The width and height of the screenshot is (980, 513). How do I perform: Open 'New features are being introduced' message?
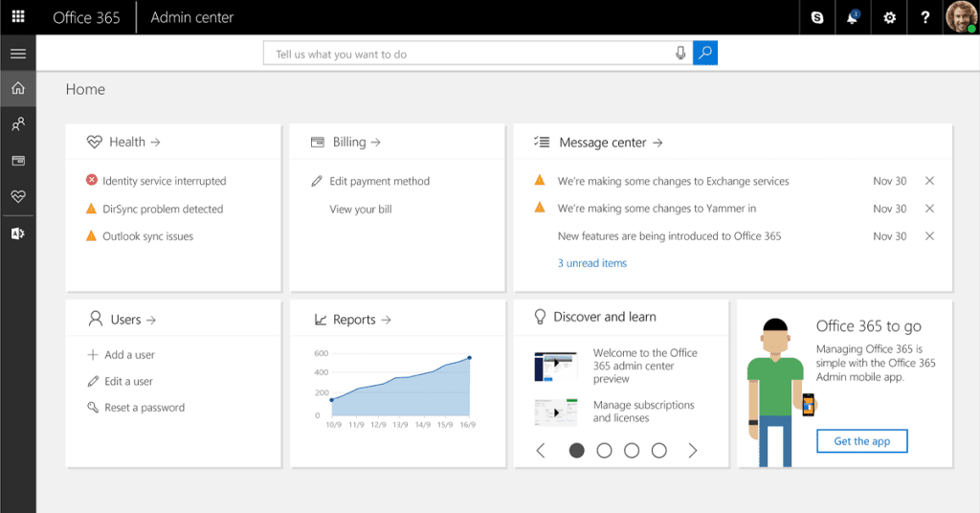click(669, 236)
